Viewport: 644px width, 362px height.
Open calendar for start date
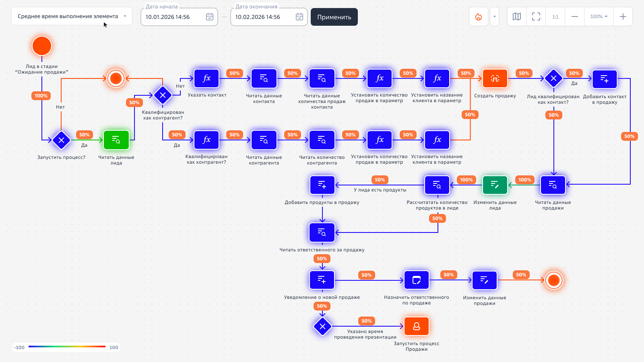coord(210,17)
